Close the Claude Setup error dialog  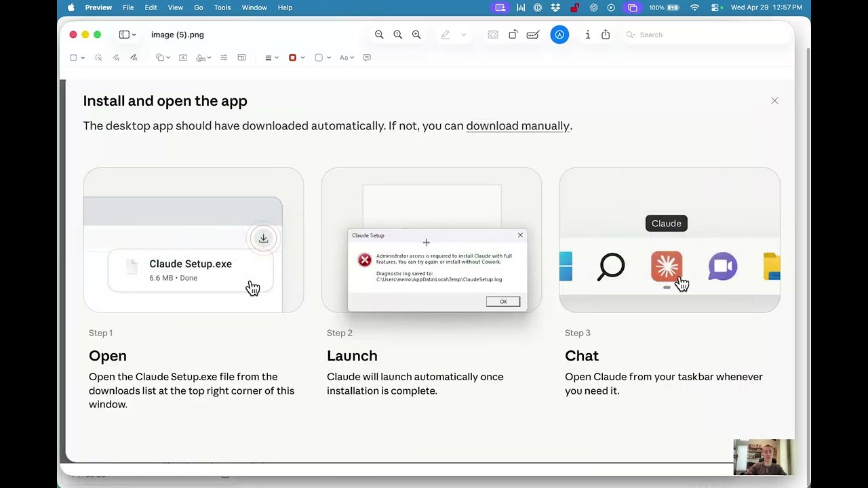click(x=520, y=235)
